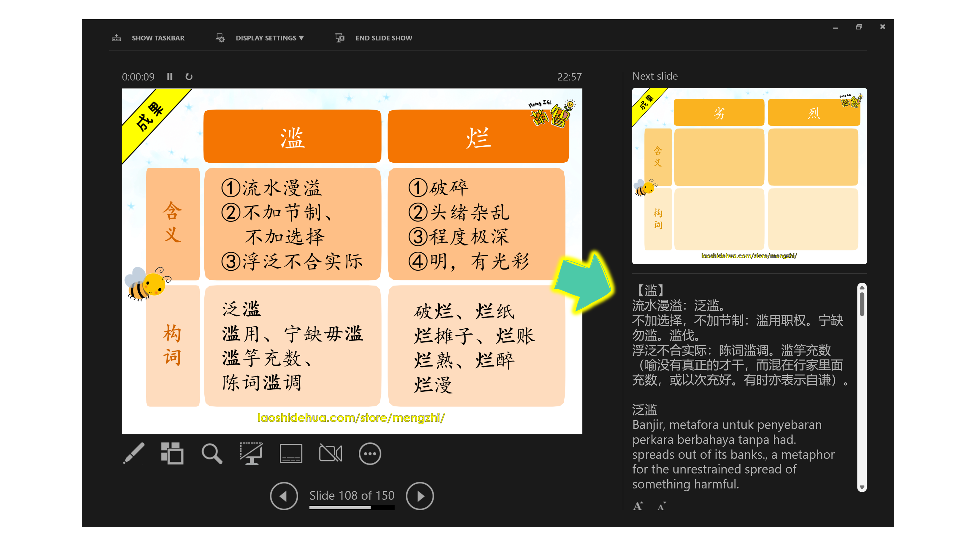Click the link on next slide thumbnail
Screen dimensions: 980x552
(749, 256)
